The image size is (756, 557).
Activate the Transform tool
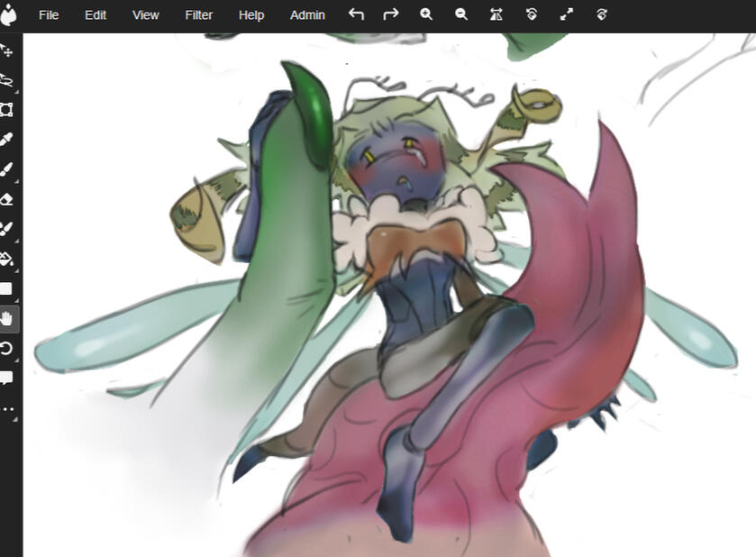pos(6,110)
